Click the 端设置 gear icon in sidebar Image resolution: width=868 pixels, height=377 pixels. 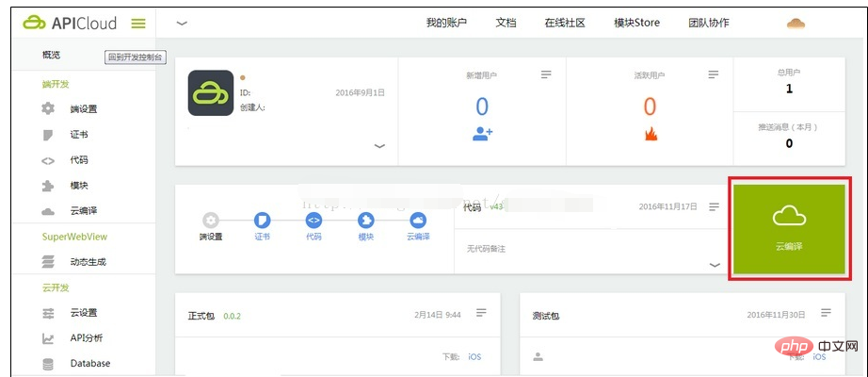point(48,108)
